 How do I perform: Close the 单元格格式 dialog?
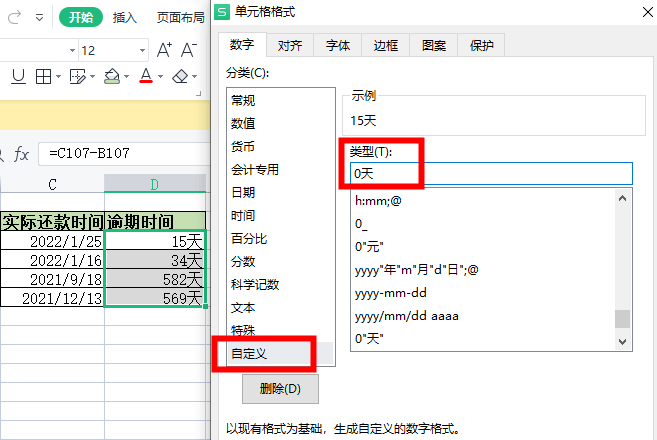tap(647, 12)
